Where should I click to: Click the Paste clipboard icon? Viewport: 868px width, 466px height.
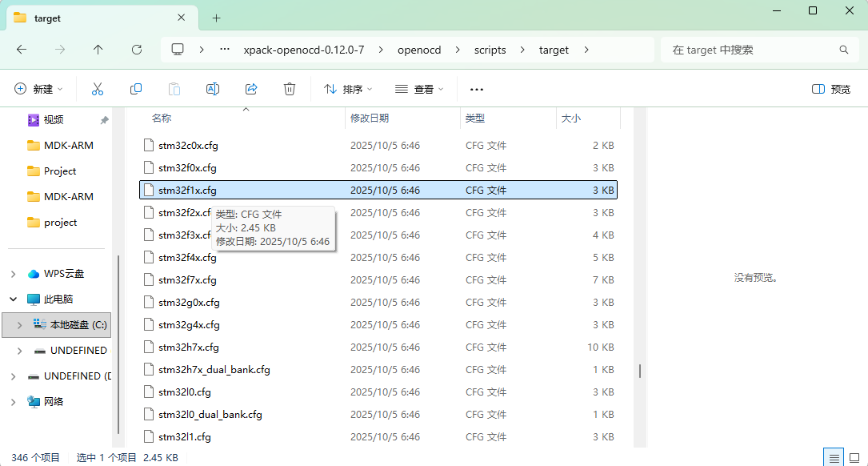[174, 89]
